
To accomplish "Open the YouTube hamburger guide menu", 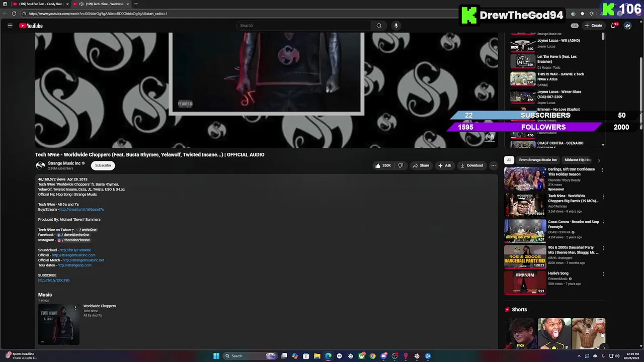I will [10, 26].
